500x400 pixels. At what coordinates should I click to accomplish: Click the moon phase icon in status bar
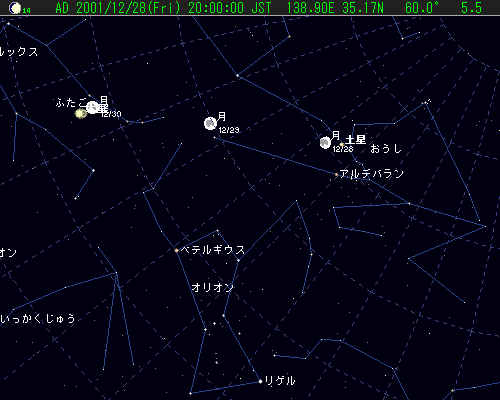15,8
